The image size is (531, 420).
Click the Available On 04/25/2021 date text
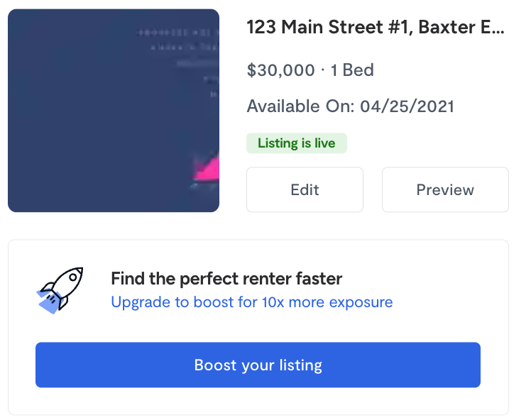(351, 106)
